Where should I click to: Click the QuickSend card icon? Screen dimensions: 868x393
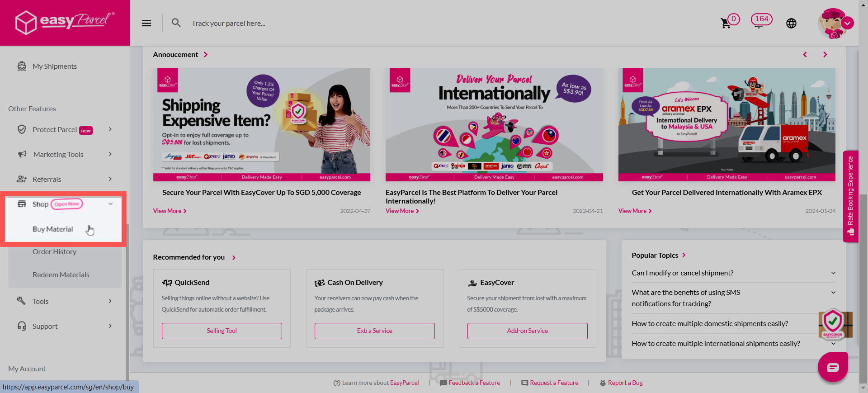pos(167,283)
